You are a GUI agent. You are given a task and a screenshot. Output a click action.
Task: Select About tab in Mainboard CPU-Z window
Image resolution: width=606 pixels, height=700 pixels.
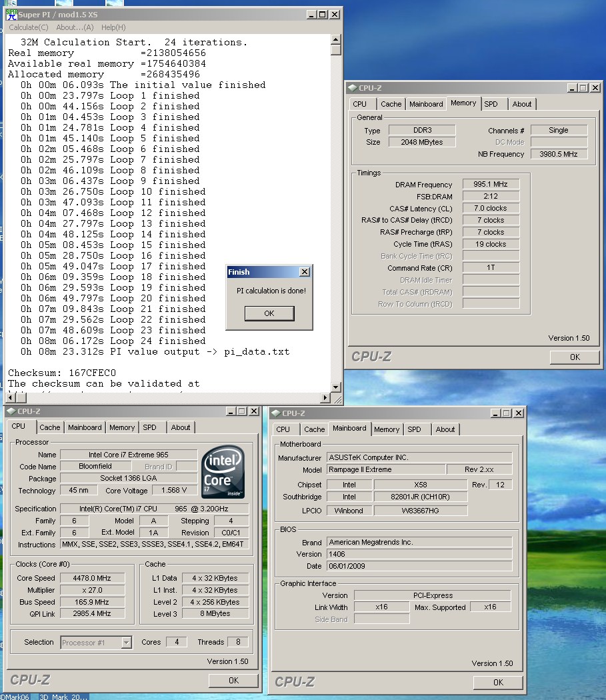tap(445, 429)
